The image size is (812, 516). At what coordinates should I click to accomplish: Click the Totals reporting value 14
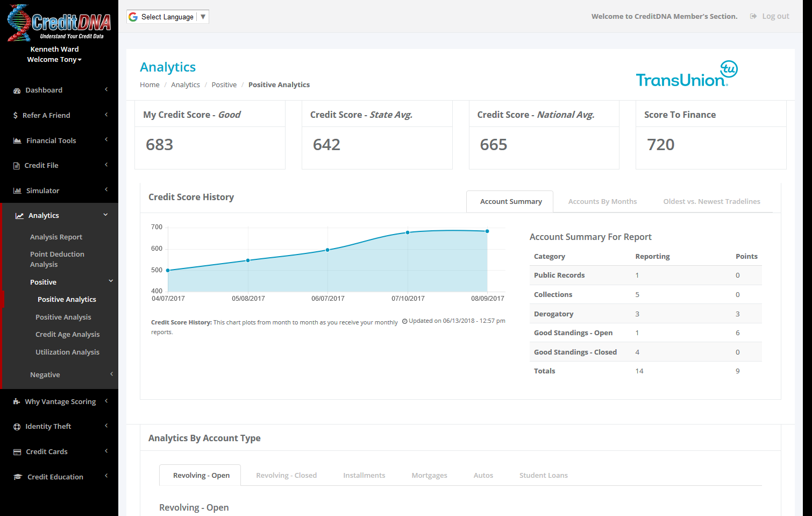[x=639, y=371]
